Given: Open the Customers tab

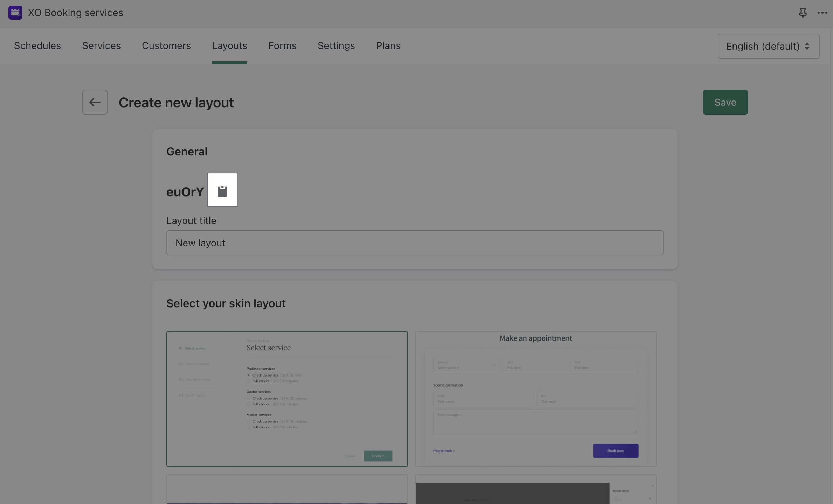Looking at the screenshot, I should (166, 45).
